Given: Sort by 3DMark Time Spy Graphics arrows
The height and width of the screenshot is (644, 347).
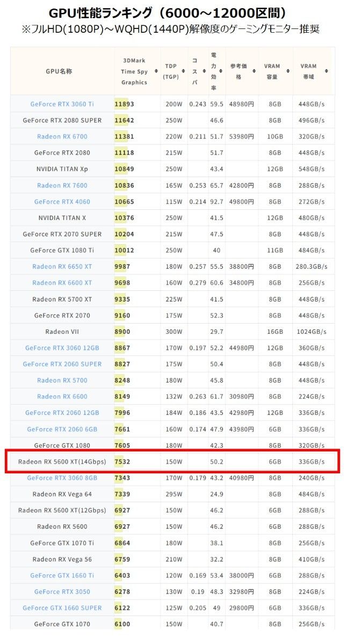Looking at the screenshot, I should click(155, 71).
